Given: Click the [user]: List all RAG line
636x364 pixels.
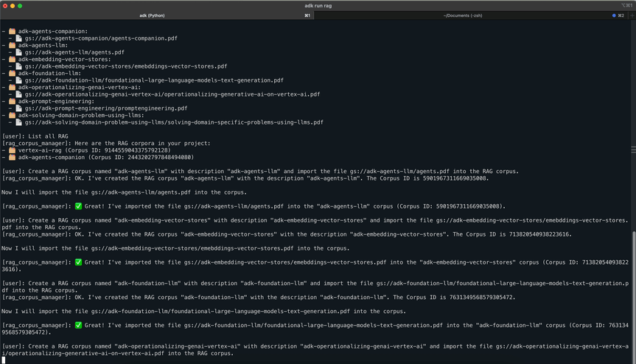Looking at the screenshot, I should [x=35, y=136].
